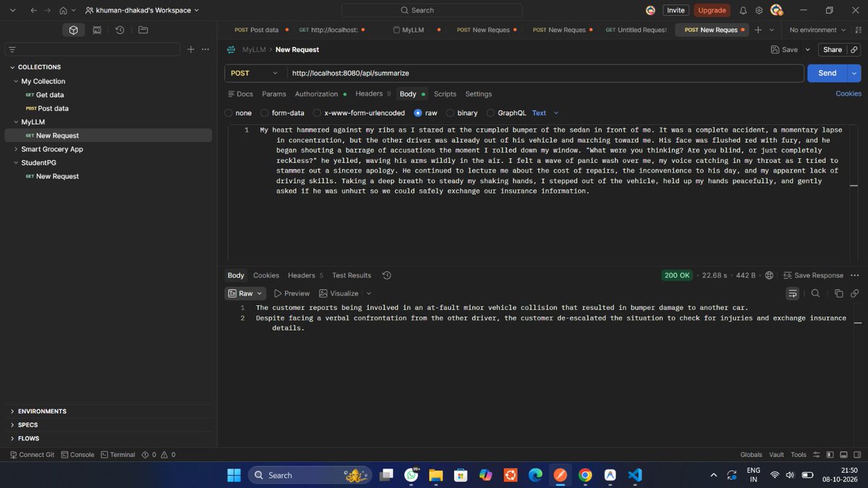Open the Save options dropdown arrow
Image resolution: width=868 pixels, height=488 pixels.
click(x=808, y=50)
